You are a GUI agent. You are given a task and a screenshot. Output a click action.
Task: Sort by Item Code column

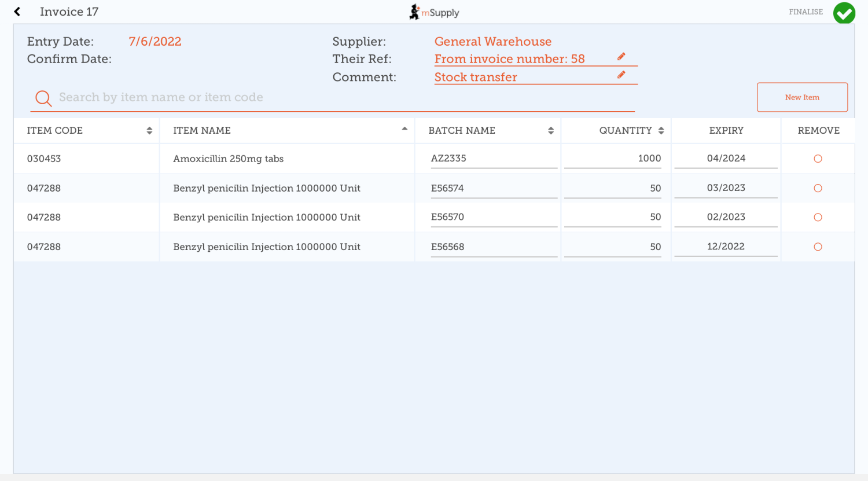(149, 131)
